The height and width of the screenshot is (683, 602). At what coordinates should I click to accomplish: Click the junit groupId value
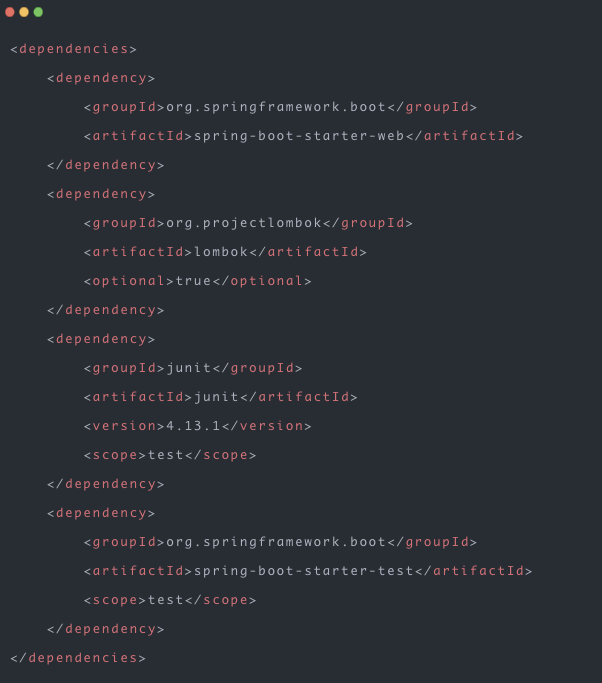[x=189, y=368]
